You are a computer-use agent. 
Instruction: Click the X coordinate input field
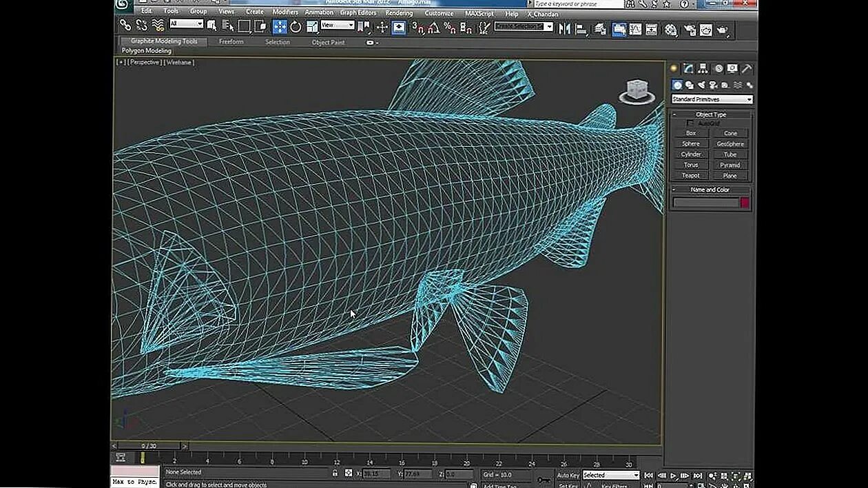(378, 474)
